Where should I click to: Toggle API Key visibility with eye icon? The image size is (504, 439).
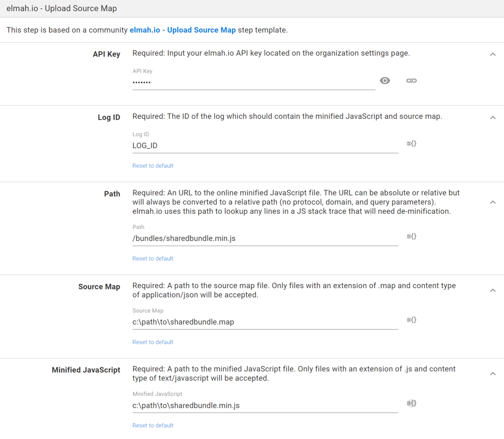[x=385, y=81]
